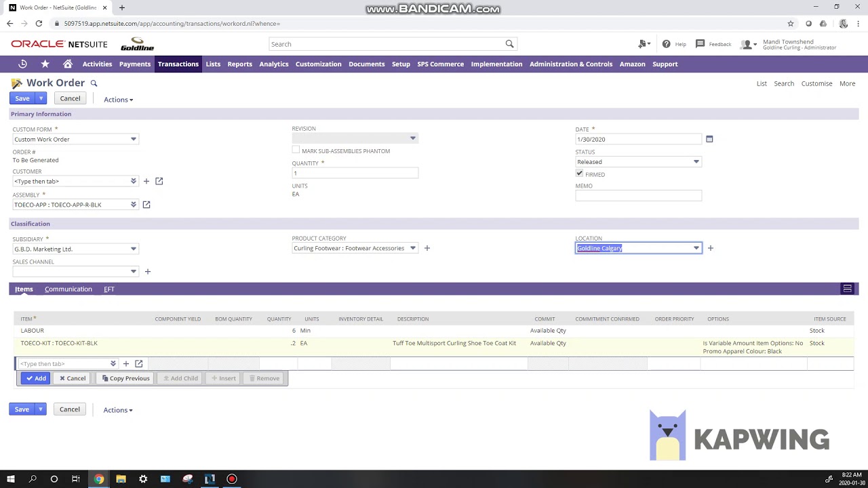Image resolution: width=868 pixels, height=488 pixels.
Task: Add a new Location with plus icon
Action: tap(711, 248)
